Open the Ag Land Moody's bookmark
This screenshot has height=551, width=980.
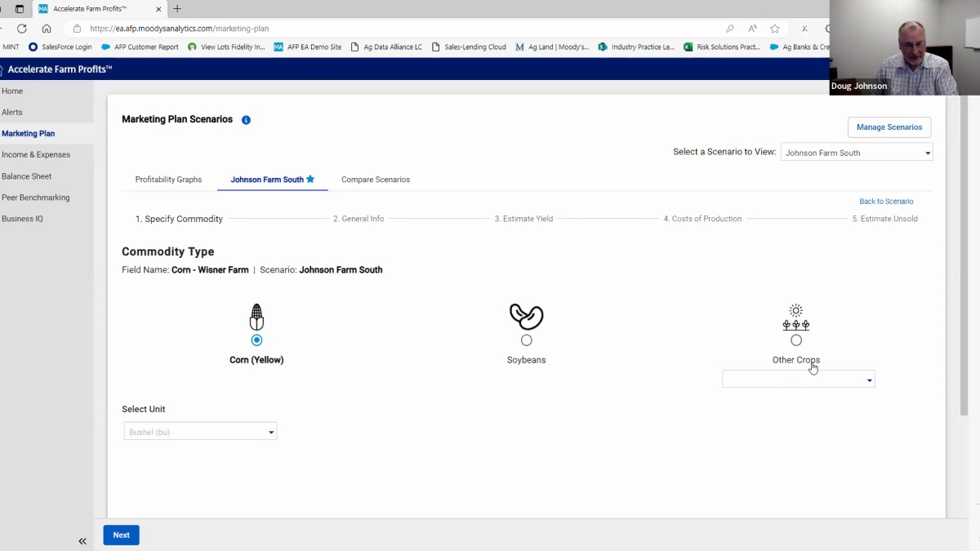point(552,47)
